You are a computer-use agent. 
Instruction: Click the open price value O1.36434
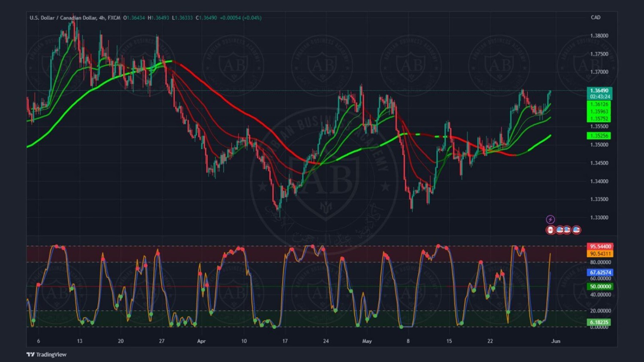click(134, 18)
